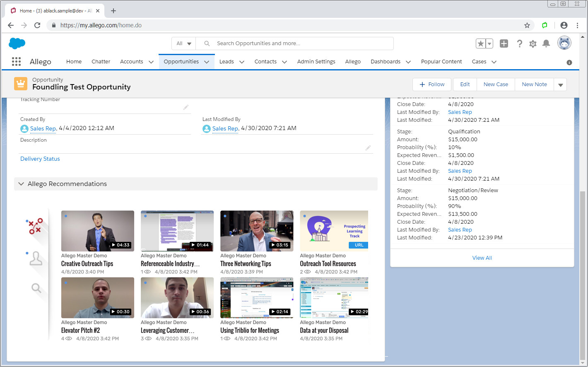Click the global actions plus icon
The image size is (588, 367).
[504, 43]
